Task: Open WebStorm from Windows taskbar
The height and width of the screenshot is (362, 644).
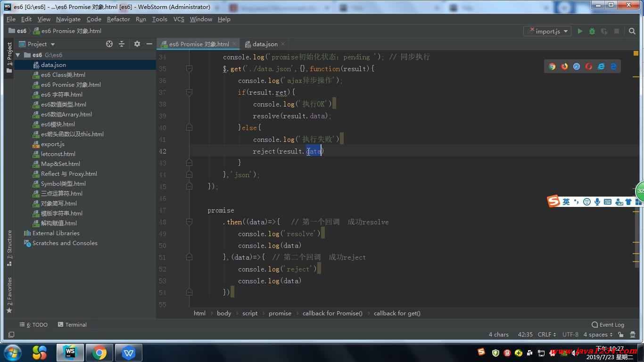Action: [70, 353]
